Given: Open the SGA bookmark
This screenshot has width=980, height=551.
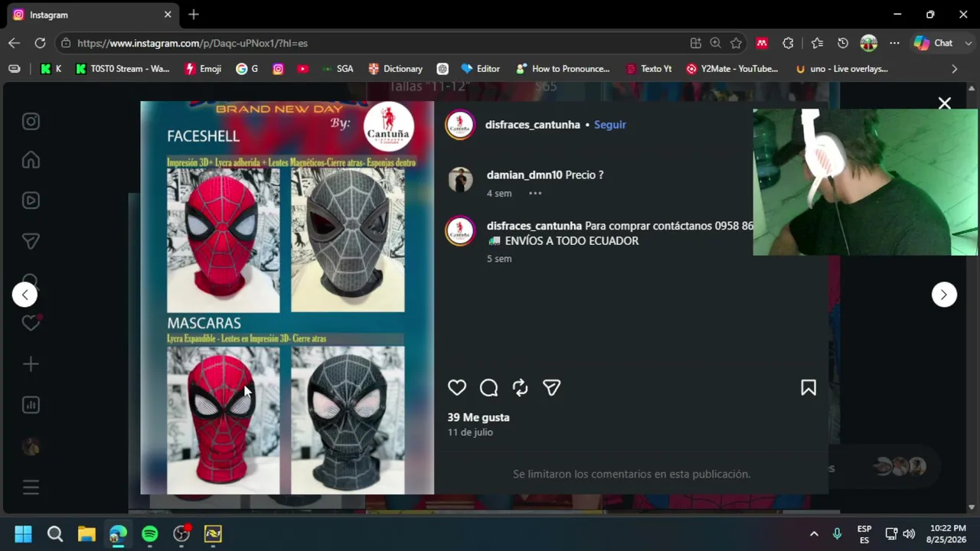Looking at the screenshot, I should point(337,69).
